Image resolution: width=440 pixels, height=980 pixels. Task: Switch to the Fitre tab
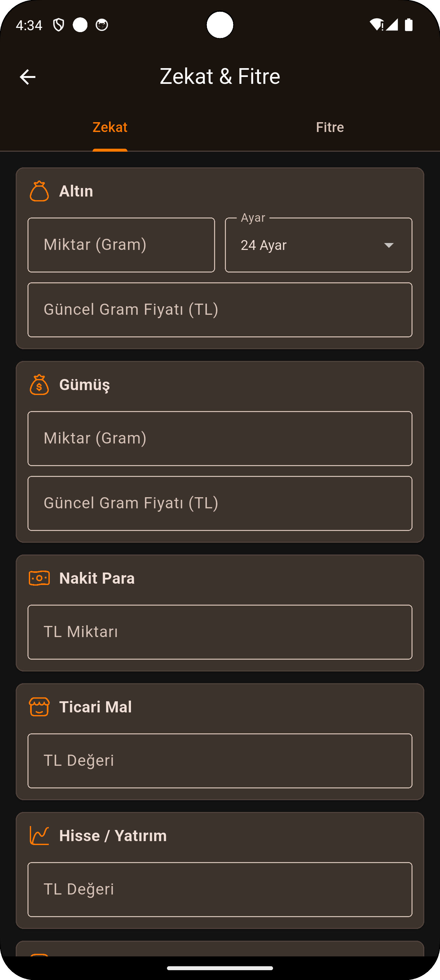click(x=330, y=127)
